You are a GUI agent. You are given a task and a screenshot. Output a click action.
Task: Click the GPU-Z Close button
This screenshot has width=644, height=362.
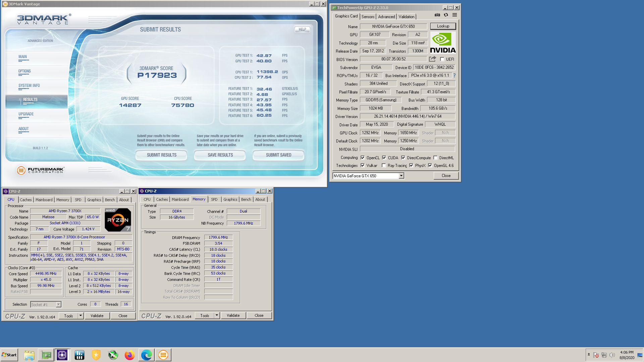click(x=446, y=176)
